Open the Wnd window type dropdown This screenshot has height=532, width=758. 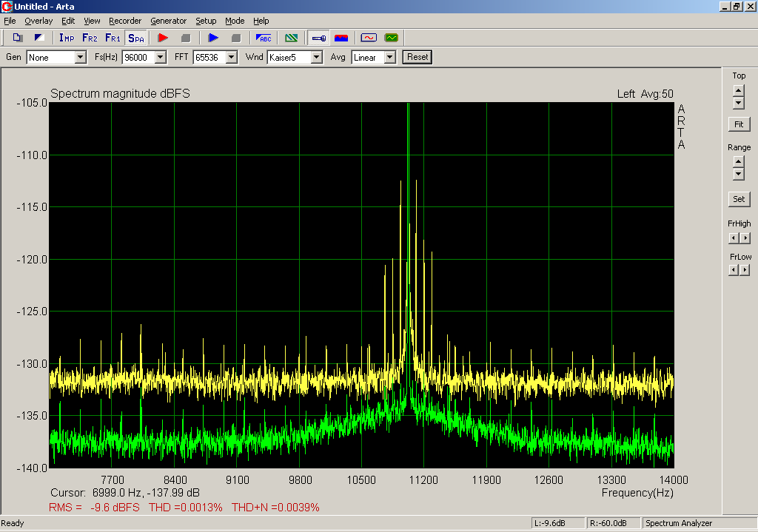click(317, 58)
